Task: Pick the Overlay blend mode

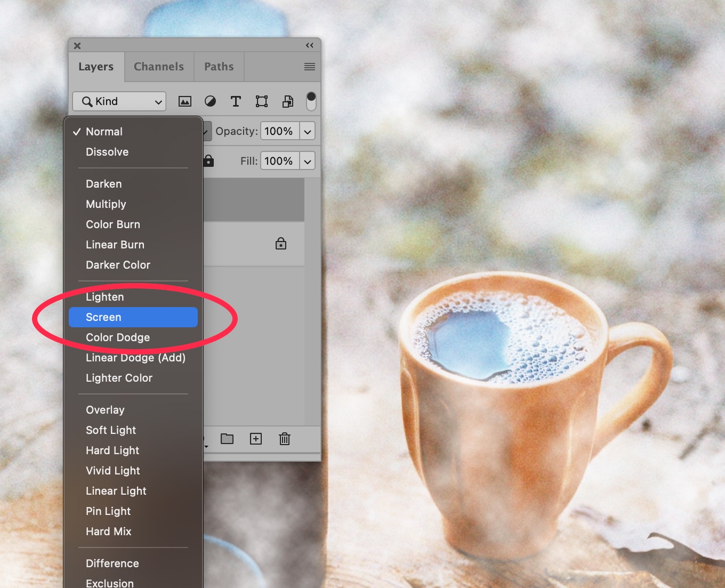Action: [x=105, y=410]
